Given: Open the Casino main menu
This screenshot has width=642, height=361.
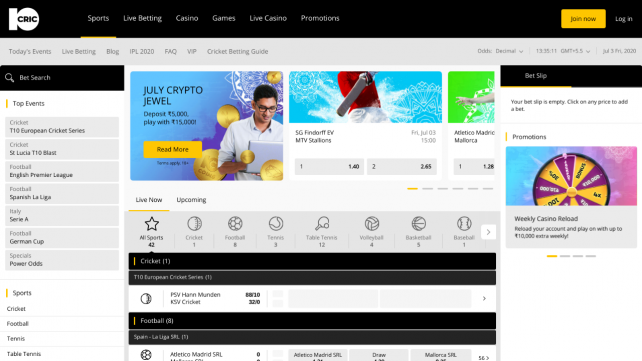Looking at the screenshot, I should click(187, 18).
